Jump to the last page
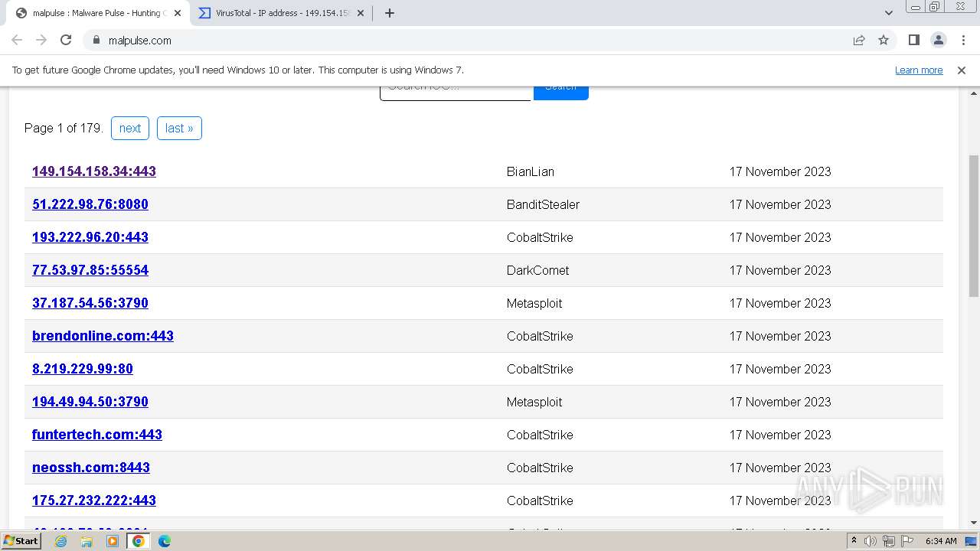Image resolution: width=980 pixels, height=551 pixels. (x=179, y=128)
